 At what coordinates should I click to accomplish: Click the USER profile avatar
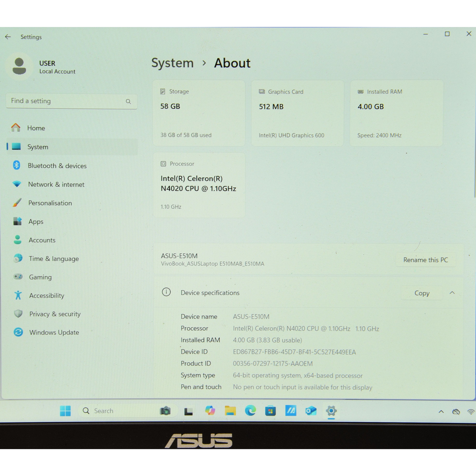click(x=19, y=66)
